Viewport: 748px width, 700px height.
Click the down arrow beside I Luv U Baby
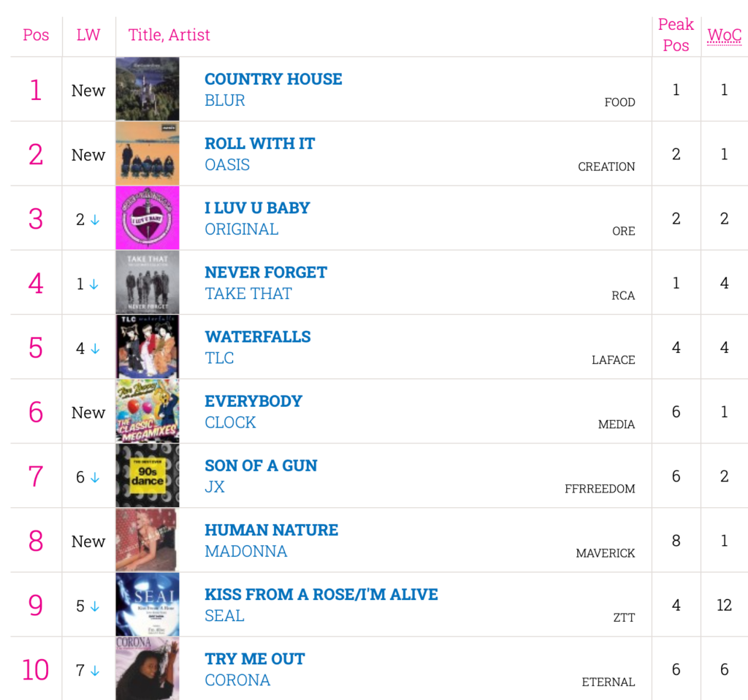coord(95,220)
